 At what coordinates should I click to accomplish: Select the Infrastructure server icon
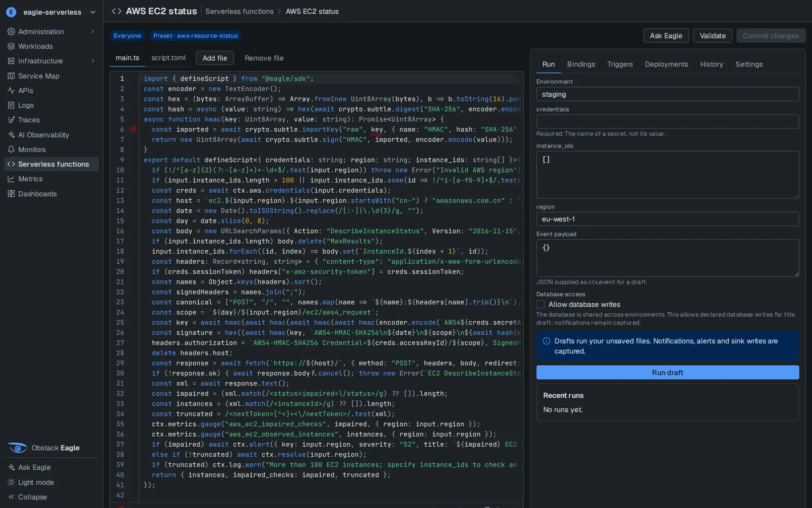[x=11, y=61]
